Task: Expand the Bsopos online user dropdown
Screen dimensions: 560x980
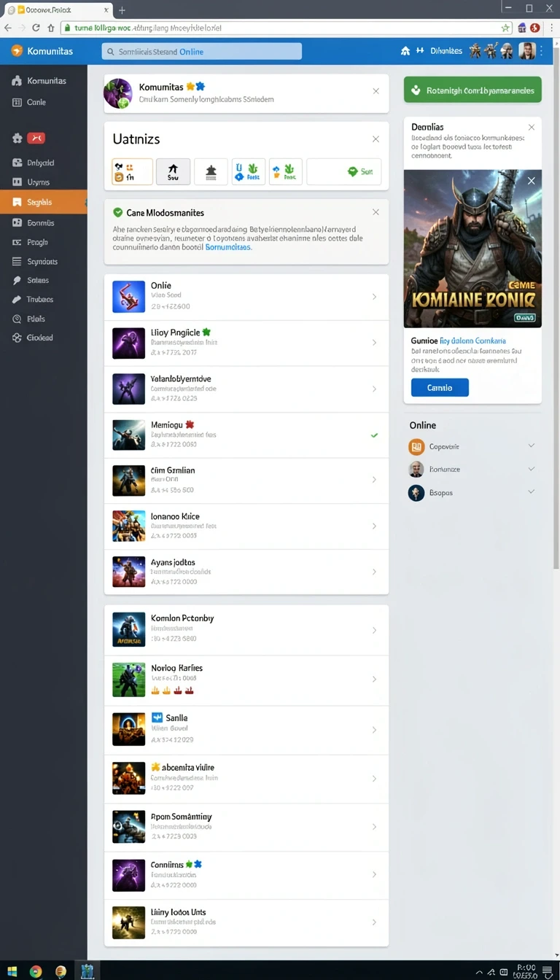Action: pos(531,492)
